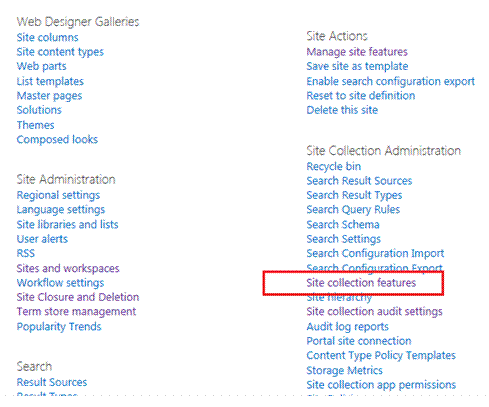Screen dimensions: 489x407
Task: Open Site columns gallery
Action: [x=47, y=37]
